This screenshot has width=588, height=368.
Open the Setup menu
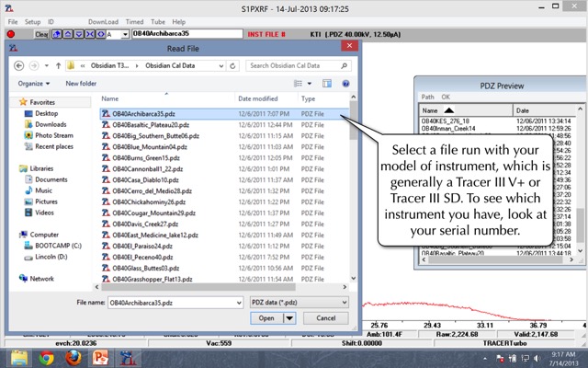[33, 20]
